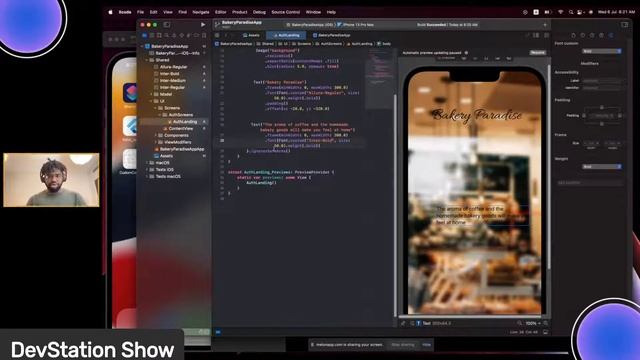This screenshot has height=360, width=640.
Task: Open the symbol navigator icon
Action: tap(159, 36)
